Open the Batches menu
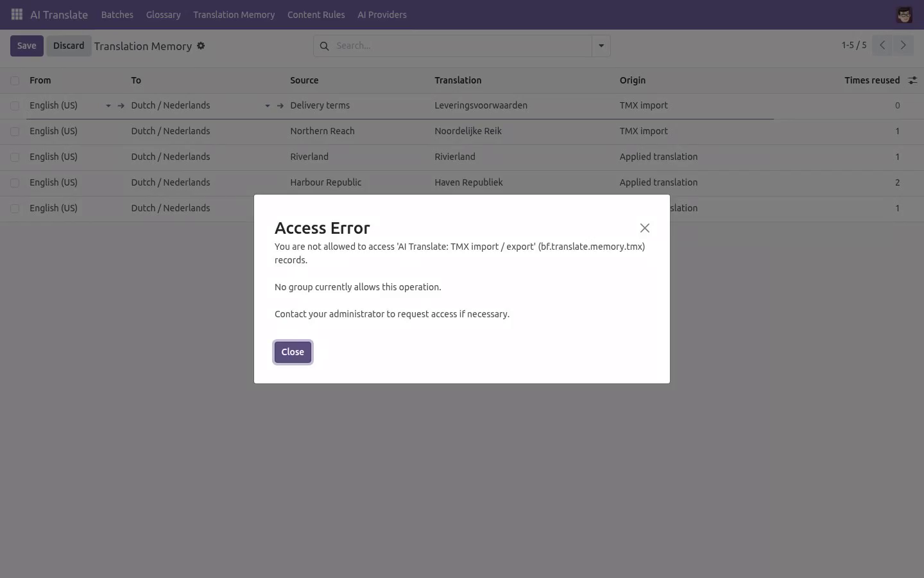 tap(117, 15)
